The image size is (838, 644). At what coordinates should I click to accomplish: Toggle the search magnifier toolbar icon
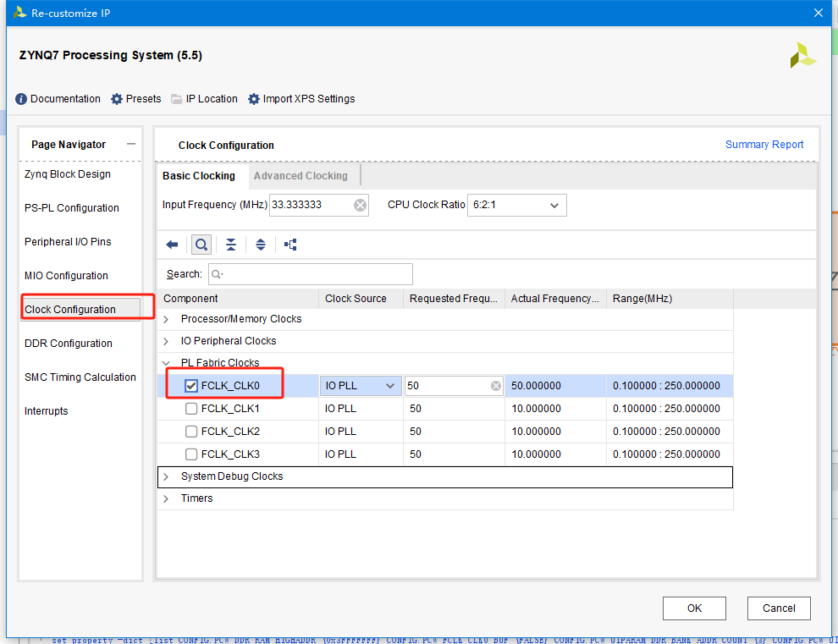coord(201,245)
